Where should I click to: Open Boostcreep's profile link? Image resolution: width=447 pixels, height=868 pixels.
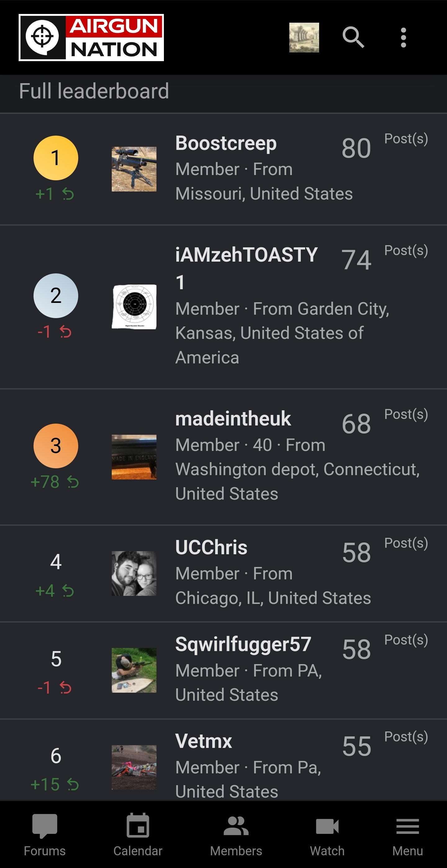226,143
